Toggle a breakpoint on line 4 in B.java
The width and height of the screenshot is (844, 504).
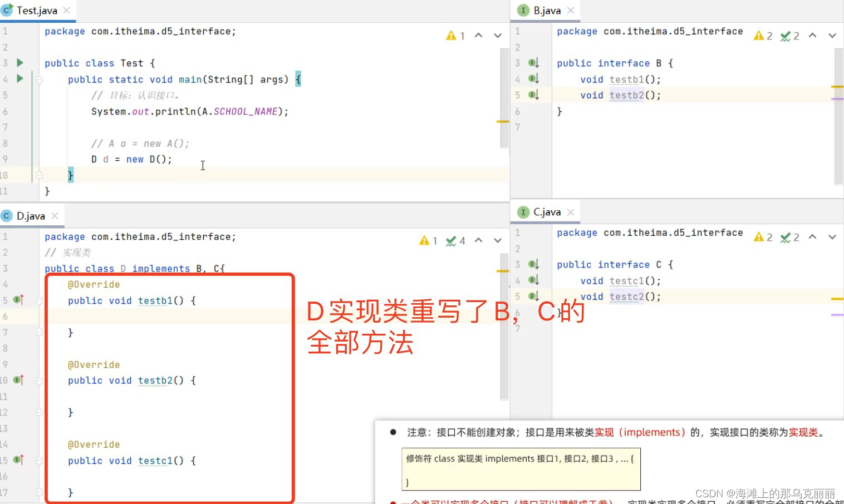(x=521, y=79)
